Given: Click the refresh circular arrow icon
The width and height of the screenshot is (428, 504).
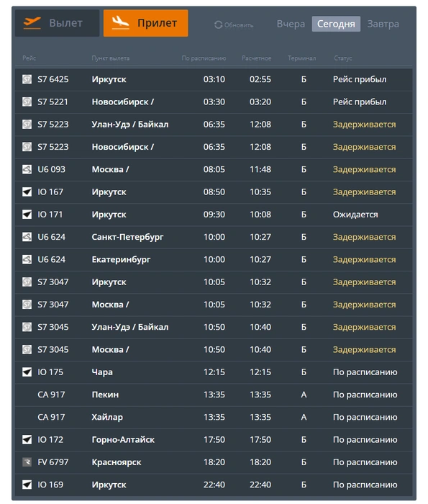Looking at the screenshot, I should [219, 24].
